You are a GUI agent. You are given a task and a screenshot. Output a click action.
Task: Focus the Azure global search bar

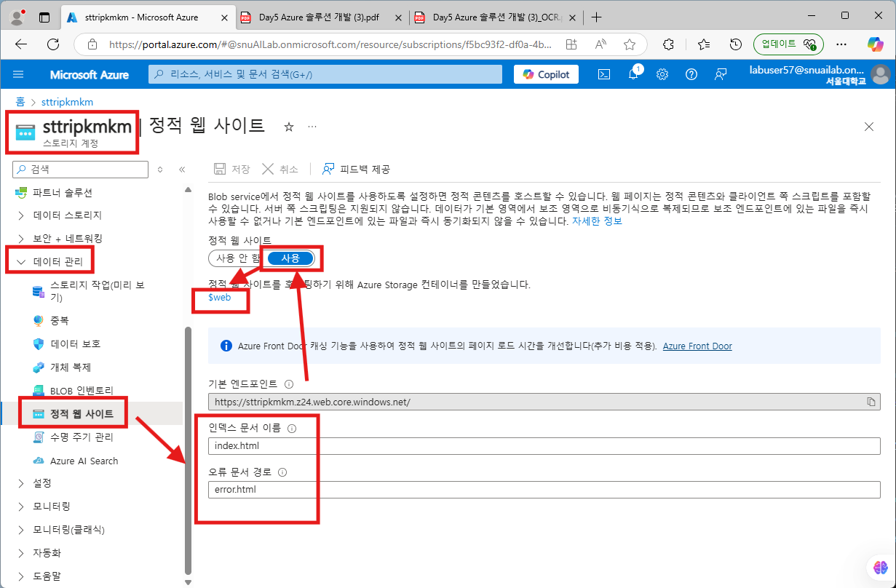coord(325,74)
